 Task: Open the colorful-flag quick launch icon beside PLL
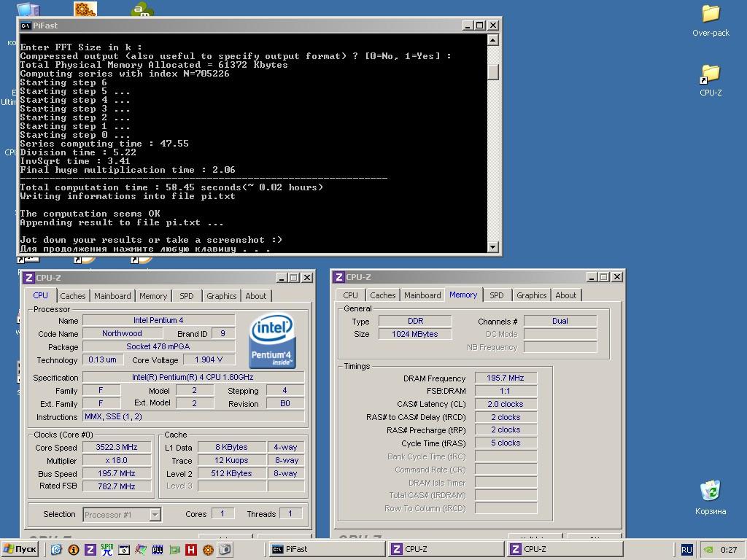tap(141, 550)
